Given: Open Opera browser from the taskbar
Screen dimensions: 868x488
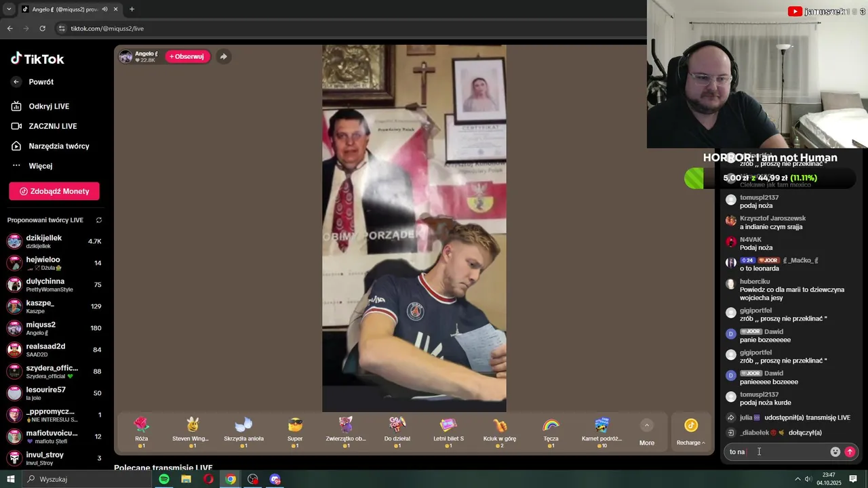Looking at the screenshot, I should coord(208,479).
